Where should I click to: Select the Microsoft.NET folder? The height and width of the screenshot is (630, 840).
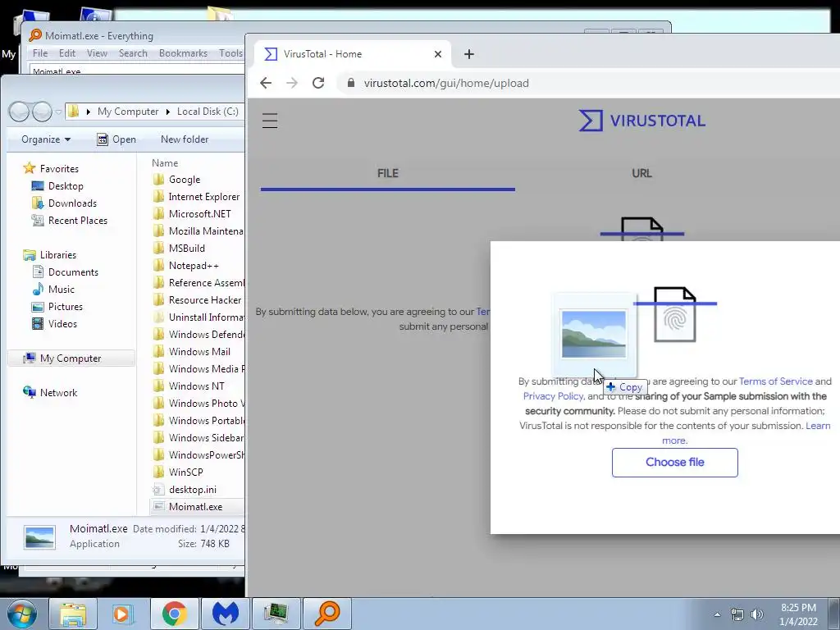tap(192, 214)
